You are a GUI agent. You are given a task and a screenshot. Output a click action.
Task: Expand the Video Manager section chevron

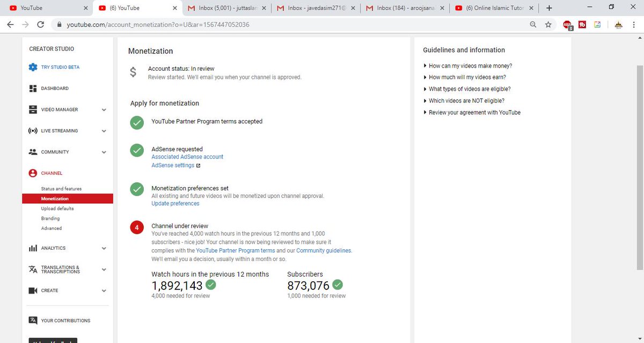pyautogui.click(x=104, y=110)
